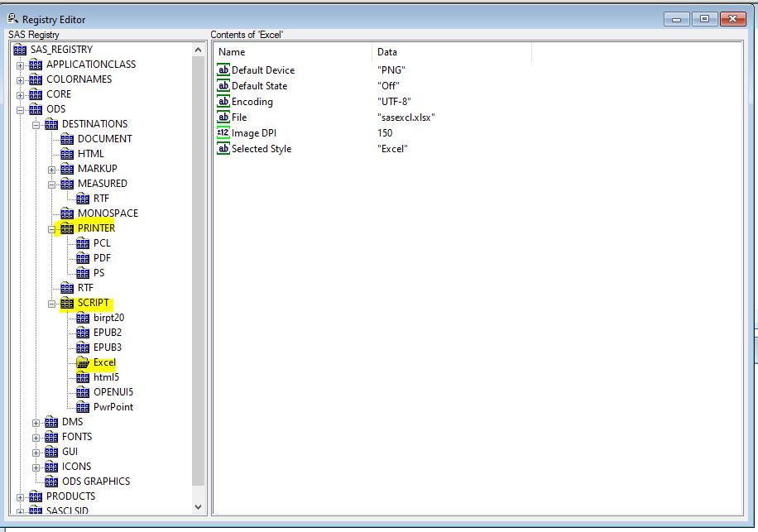Expand the MARKUP destination node

coord(52,169)
